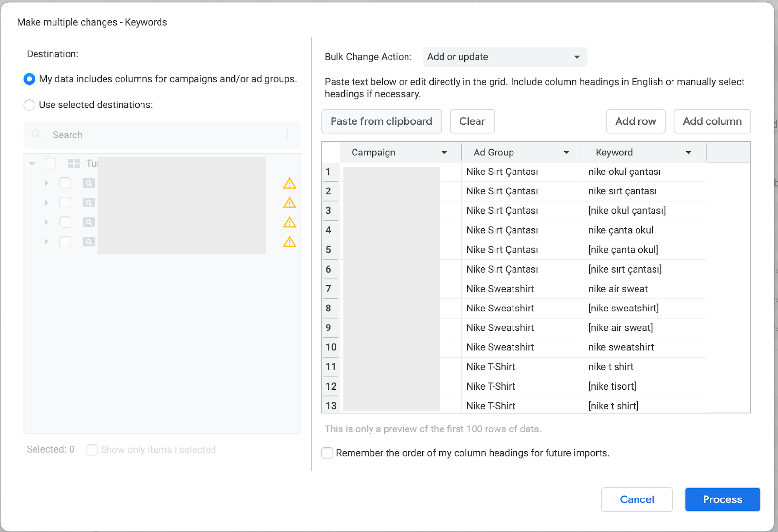Click keyword cell 'nike okul çantası' in row 1
778x532 pixels.
point(644,172)
